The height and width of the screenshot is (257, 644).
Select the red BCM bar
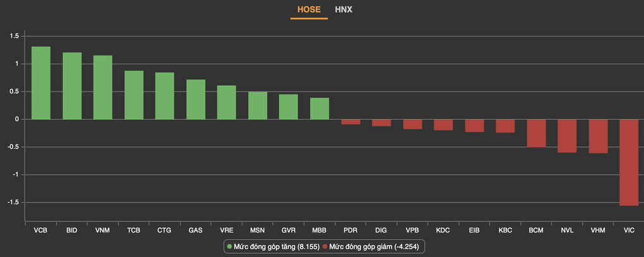(536, 133)
